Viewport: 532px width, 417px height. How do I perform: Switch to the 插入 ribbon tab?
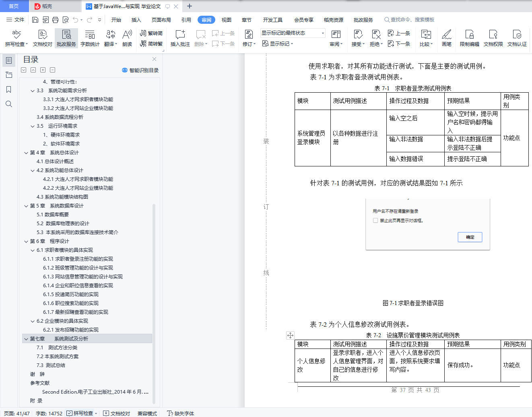[136, 20]
